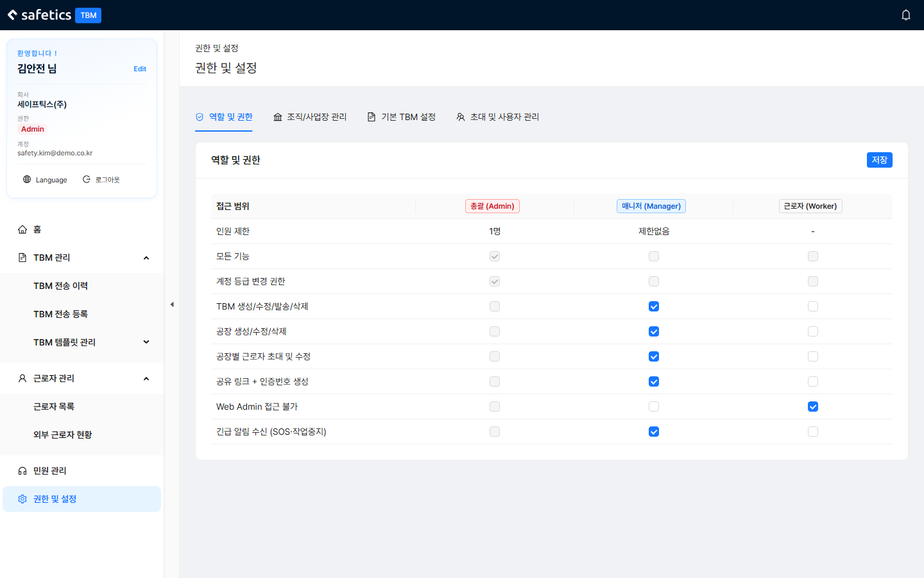Go to 민원 관리 in sidebar
This screenshot has width=924, height=578.
tap(81, 471)
